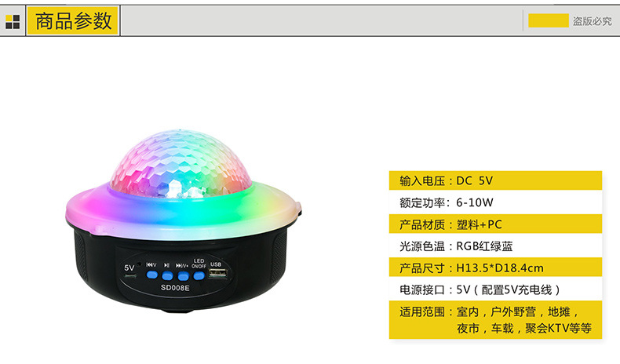The image size is (620, 364).
Task: Click the 盗版必究 text
Action: coord(592,21)
